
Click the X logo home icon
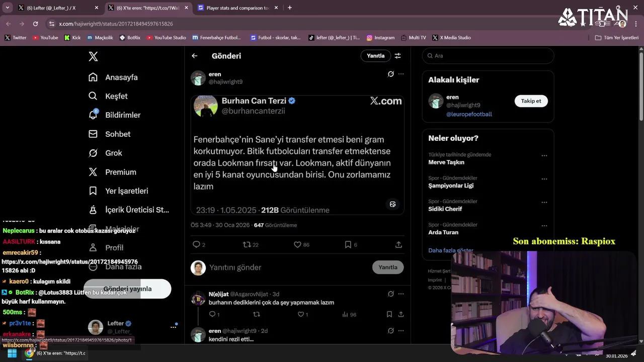93,56
